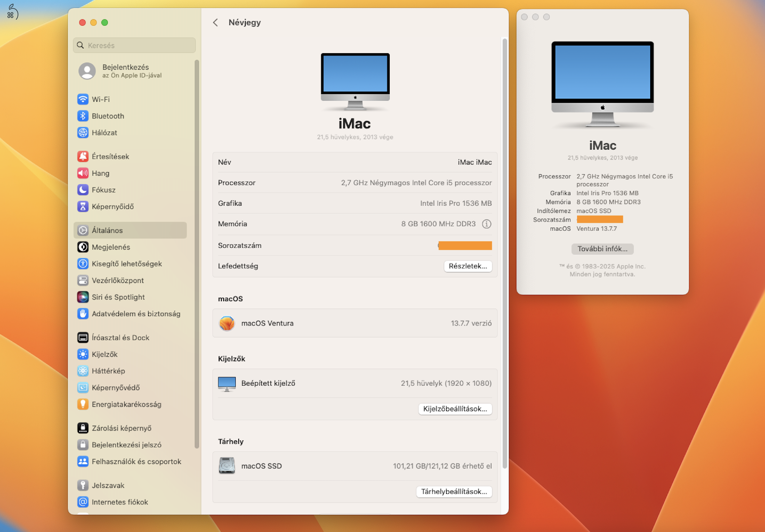The width and height of the screenshot is (765, 532).
Task: Open Bluetooth settings from sidebar
Action: 108,116
